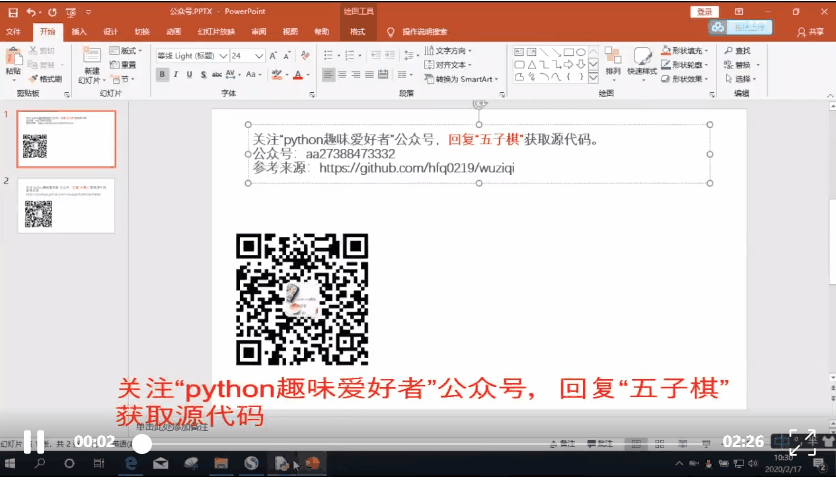The height and width of the screenshot is (480, 836).
Task: Select the oval shape in shapes gallery
Action: (x=581, y=52)
